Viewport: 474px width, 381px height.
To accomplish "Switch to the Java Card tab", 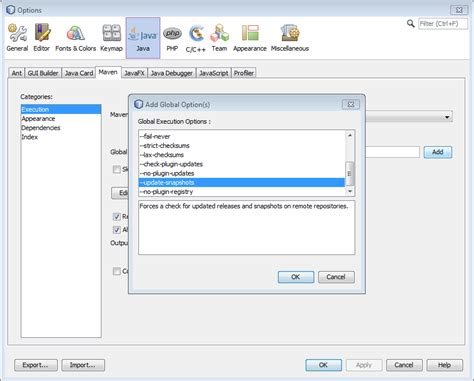I will coord(79,73).
